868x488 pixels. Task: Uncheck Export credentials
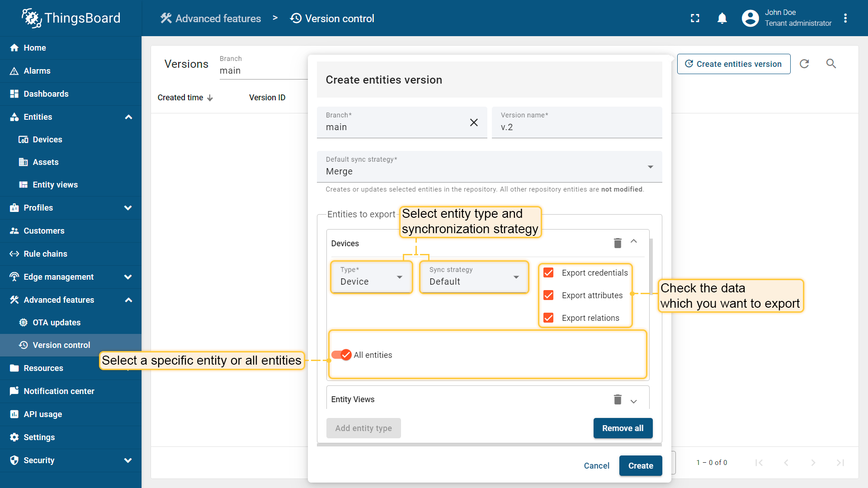[548, 273]
